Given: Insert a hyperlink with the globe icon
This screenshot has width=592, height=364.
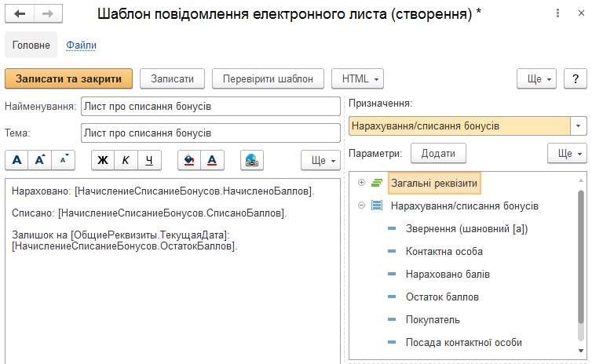Looking at the screenshot, I should pos(252,160).
